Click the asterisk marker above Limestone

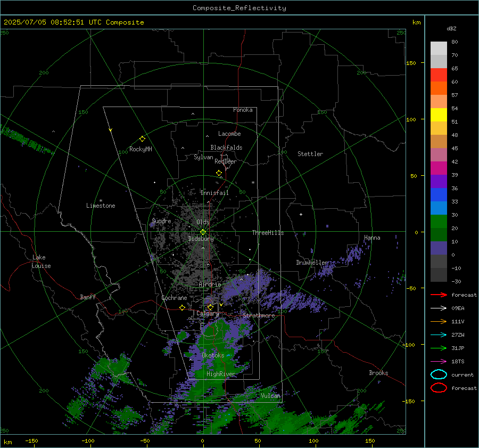[101, 201]
